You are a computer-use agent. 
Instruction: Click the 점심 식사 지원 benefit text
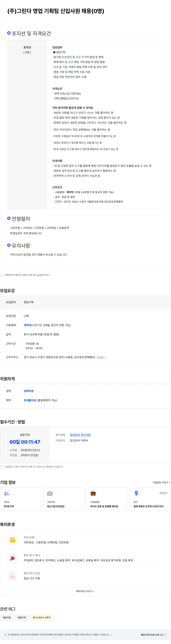pos(32,578)
